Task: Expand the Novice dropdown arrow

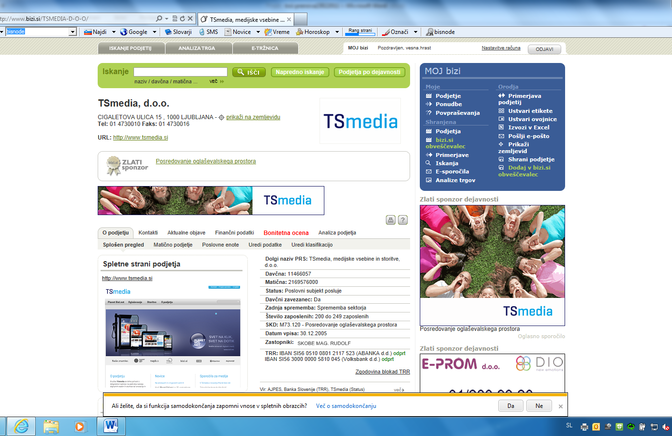Action: (x=258, y=32)
